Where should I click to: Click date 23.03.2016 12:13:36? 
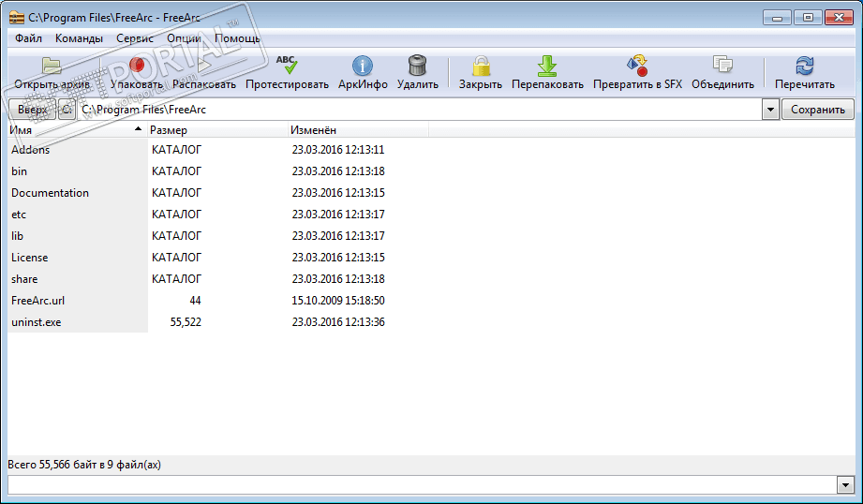tap(338, 322)
